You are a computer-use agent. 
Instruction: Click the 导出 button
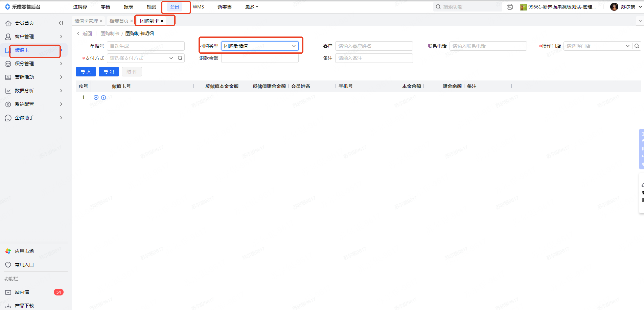109,72
